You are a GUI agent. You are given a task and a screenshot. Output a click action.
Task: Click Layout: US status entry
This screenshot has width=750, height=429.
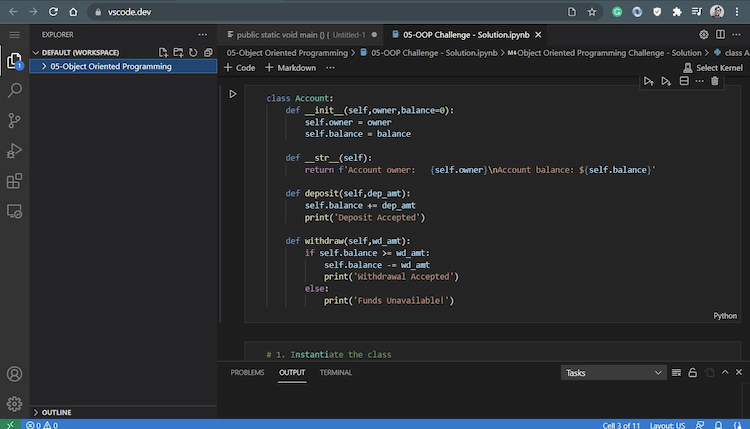point(667,425)
